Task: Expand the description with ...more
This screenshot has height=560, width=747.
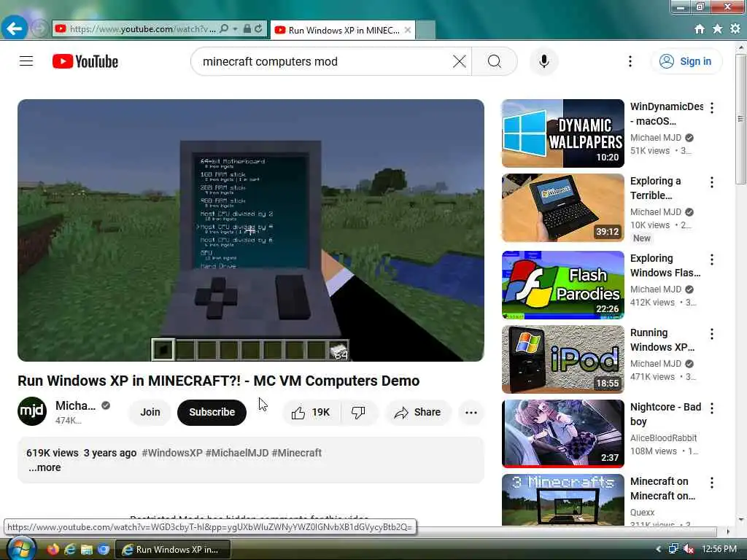Action: (44, 467)
